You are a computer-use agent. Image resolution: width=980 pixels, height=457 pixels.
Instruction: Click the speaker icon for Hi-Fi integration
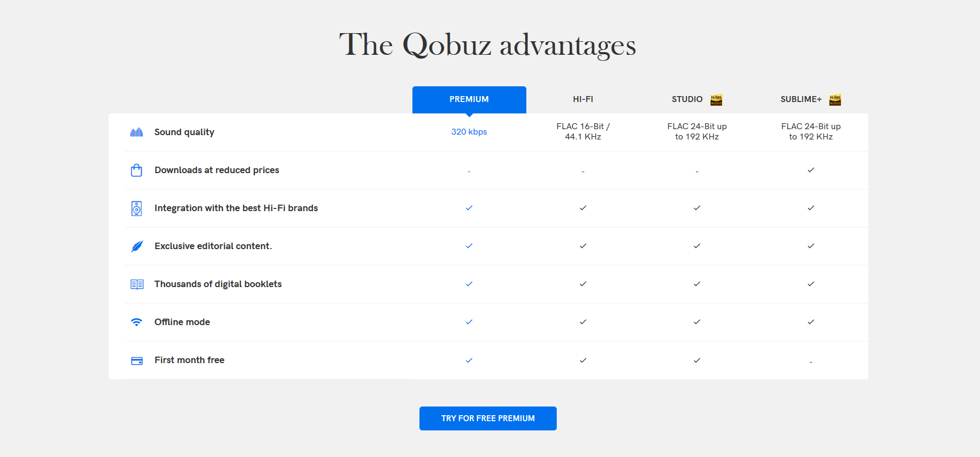point(137,208)
